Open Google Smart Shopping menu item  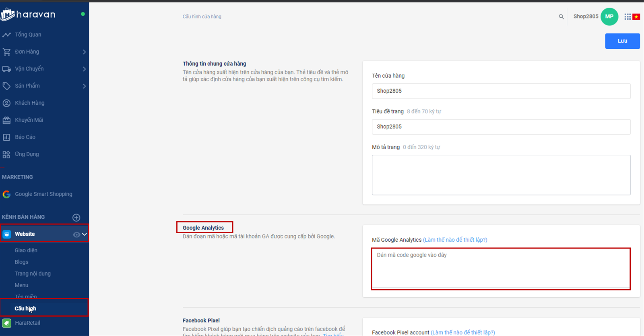pos(44,194)
